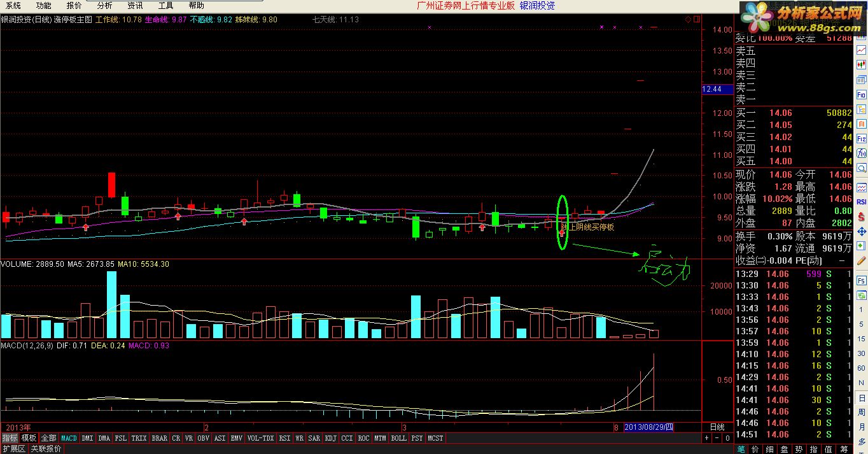Screen dimensions: 868x454
Task: Click the date label 2013/08/29/四
Action: [x=648, y=427]
